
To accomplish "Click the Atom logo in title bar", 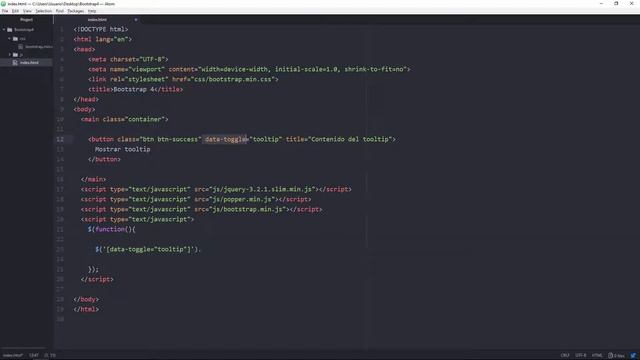I will pyautogui.click(x=3, y=4).
